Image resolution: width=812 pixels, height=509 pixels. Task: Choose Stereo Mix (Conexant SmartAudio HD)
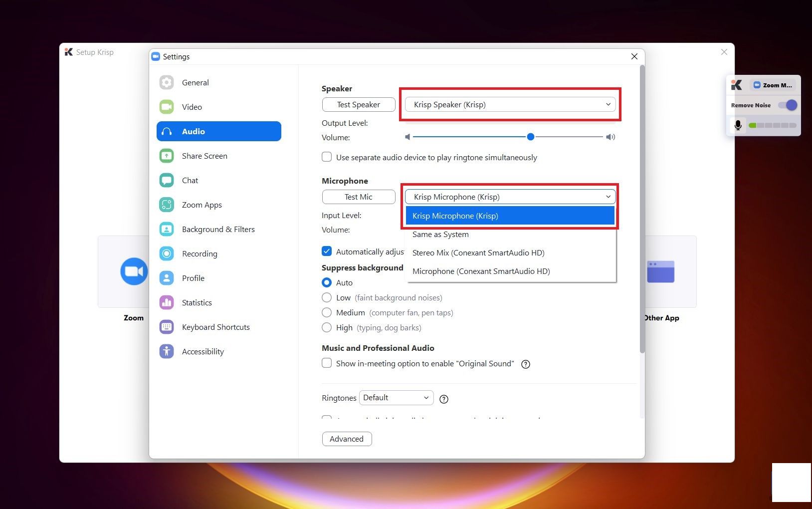coord(510,253)
